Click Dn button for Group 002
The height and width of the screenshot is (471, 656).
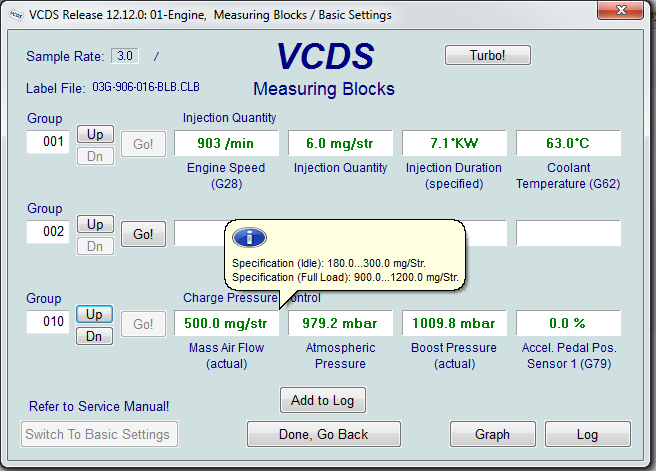tap(95, 246)
